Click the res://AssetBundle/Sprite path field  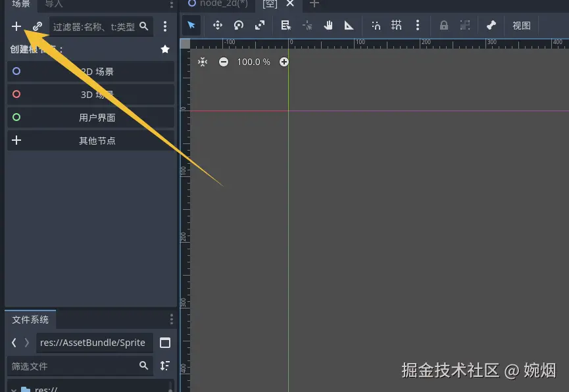pyautogui.click(x=94, y=343)
